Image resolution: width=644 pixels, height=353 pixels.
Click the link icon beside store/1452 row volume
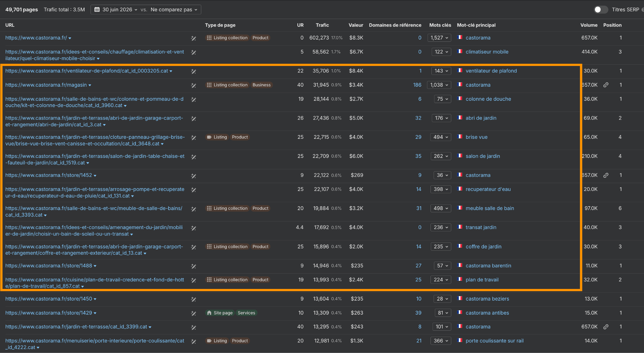point(606,175)
